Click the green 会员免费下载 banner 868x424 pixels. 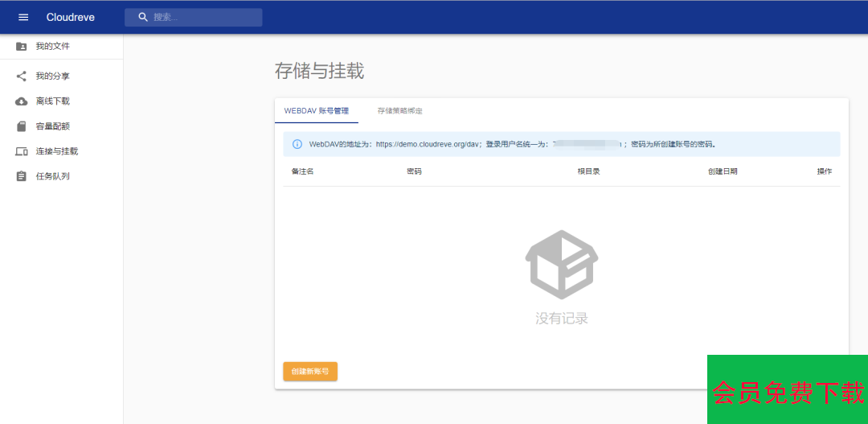click(x=788, y=390)
